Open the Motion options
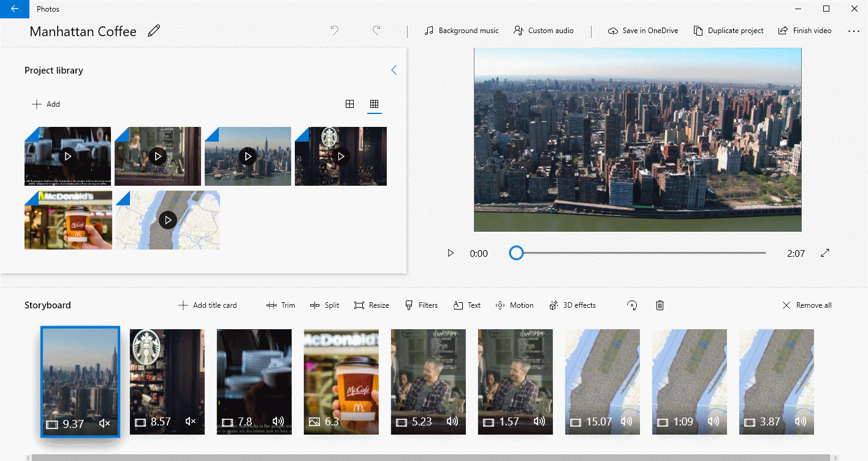The height and width of the screenshot is (461, 868). coord(514,305)
